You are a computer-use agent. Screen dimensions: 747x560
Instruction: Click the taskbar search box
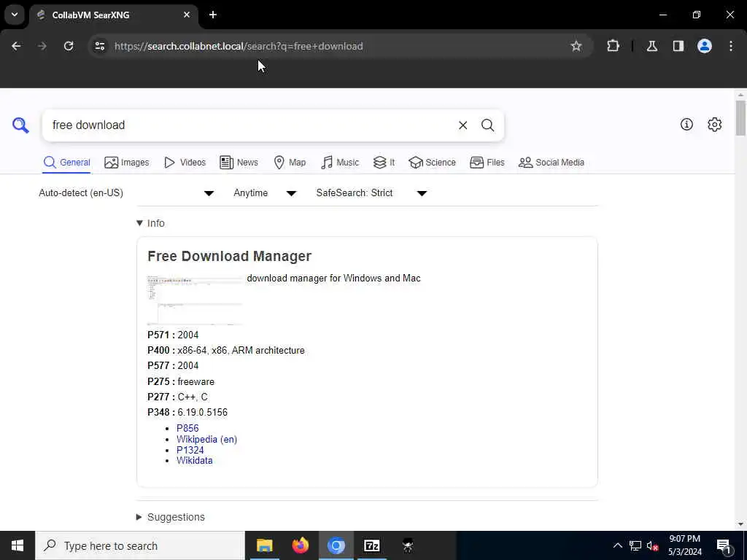coord(140,545)
